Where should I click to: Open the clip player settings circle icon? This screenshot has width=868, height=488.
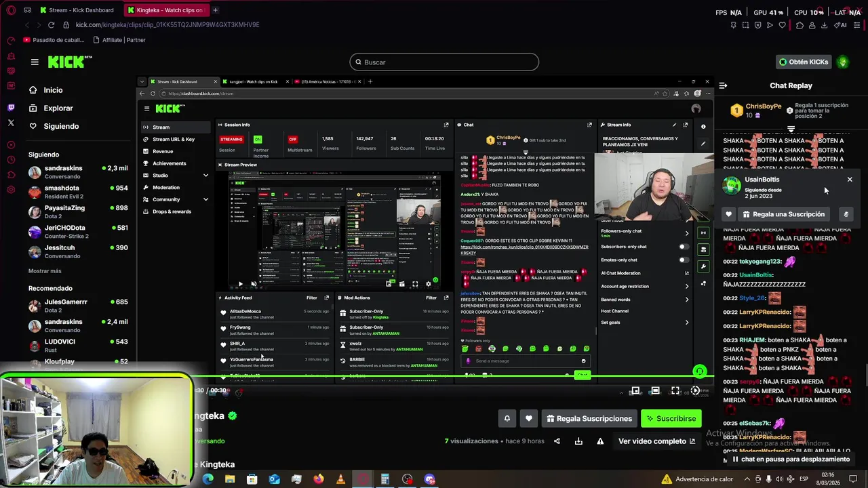(695, 390)
